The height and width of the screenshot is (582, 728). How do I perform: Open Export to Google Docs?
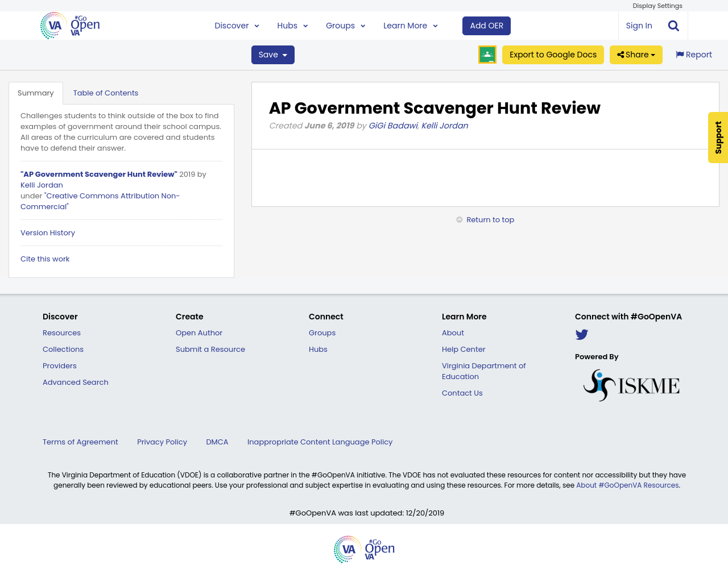pos(553,53)
